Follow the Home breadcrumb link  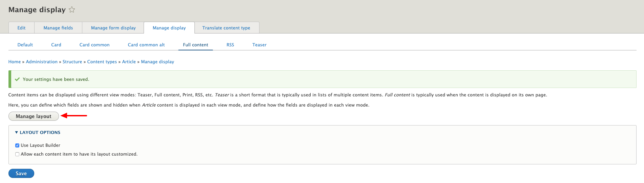(x=15, y=62)
